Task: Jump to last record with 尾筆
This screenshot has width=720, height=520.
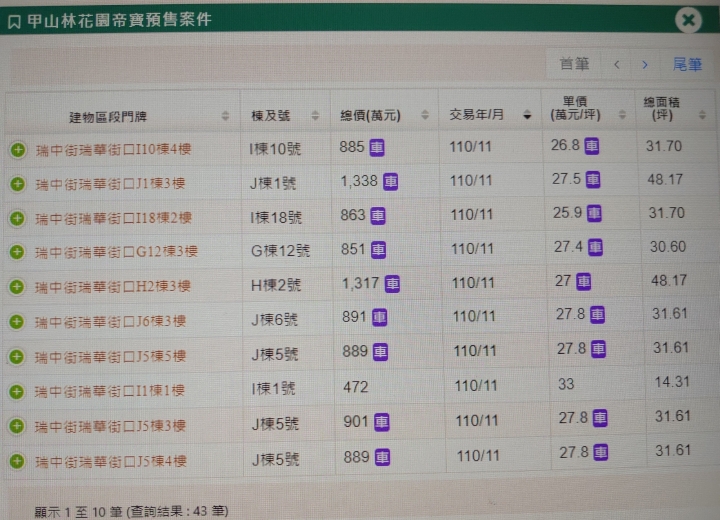Action: pos(687,64)
